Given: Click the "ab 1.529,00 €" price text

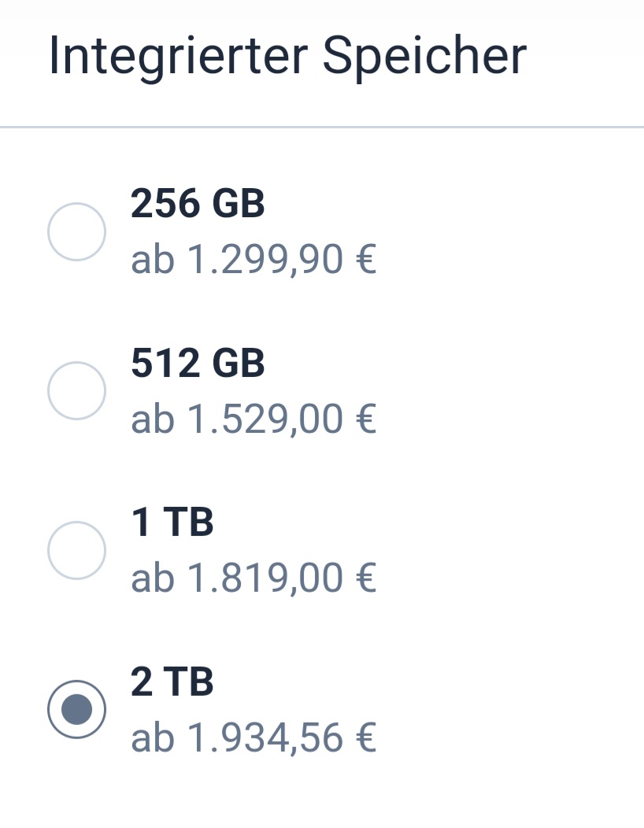Looking at the screenshot, I should (254, 419).
